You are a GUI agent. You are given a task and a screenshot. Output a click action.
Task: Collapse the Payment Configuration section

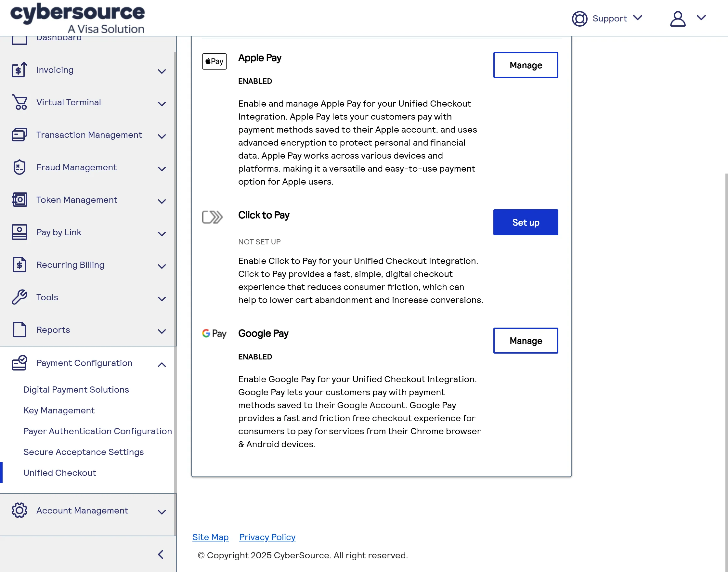coord(162,364)
